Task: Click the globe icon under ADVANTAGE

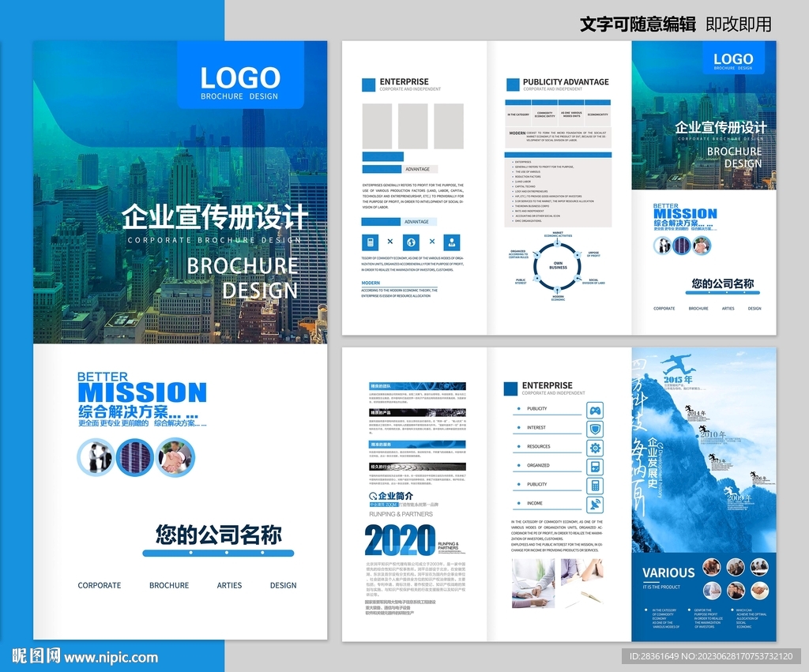Action: 411,242
